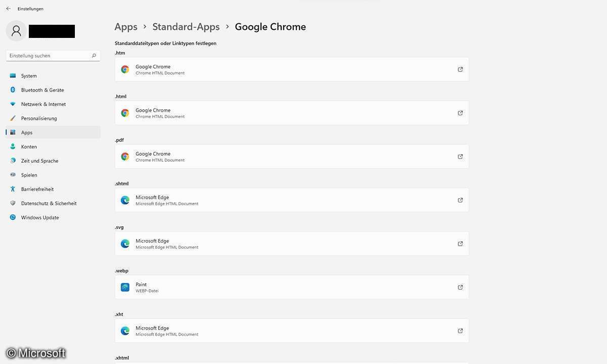Click the WEBP-Datei description text

tap(147, 291)
